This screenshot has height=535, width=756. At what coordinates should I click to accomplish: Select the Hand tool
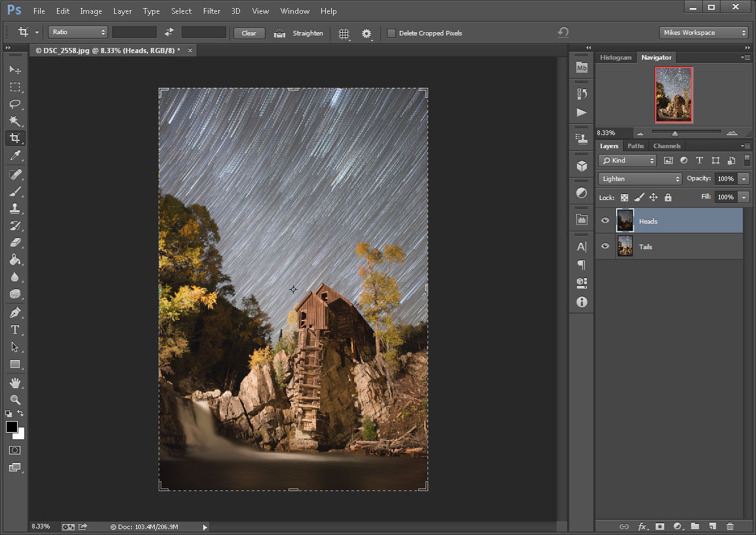15,383
